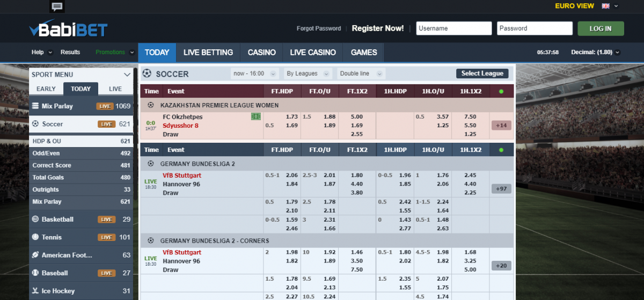
Task: Click the Register Now! link
Action: coord(378,28)
